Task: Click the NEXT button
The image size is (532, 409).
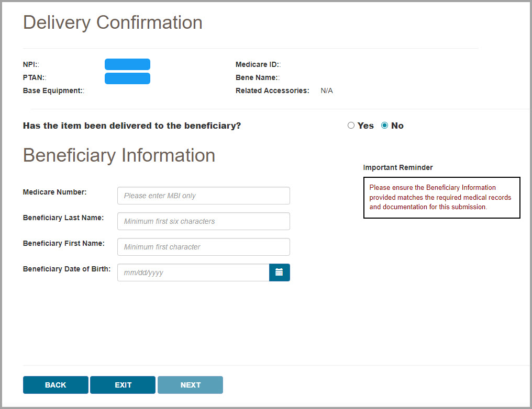Action: (190, 384)
